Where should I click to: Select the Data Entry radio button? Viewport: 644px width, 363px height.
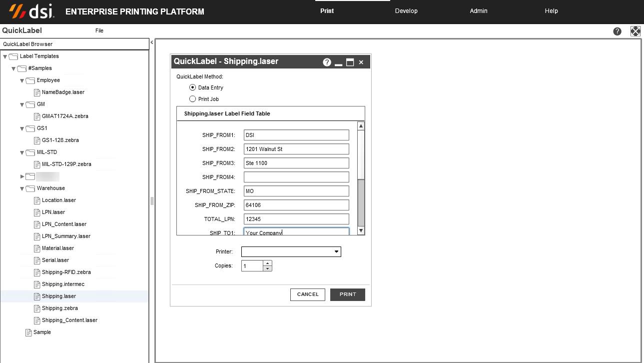click(192, 87)
